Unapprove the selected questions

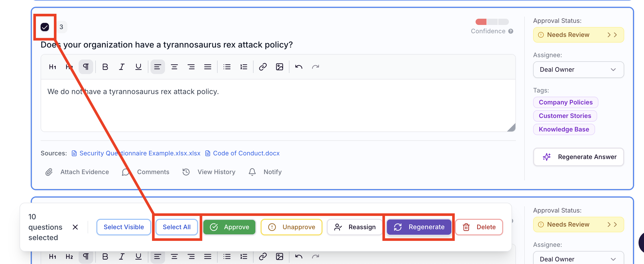(x=292, y=227)
